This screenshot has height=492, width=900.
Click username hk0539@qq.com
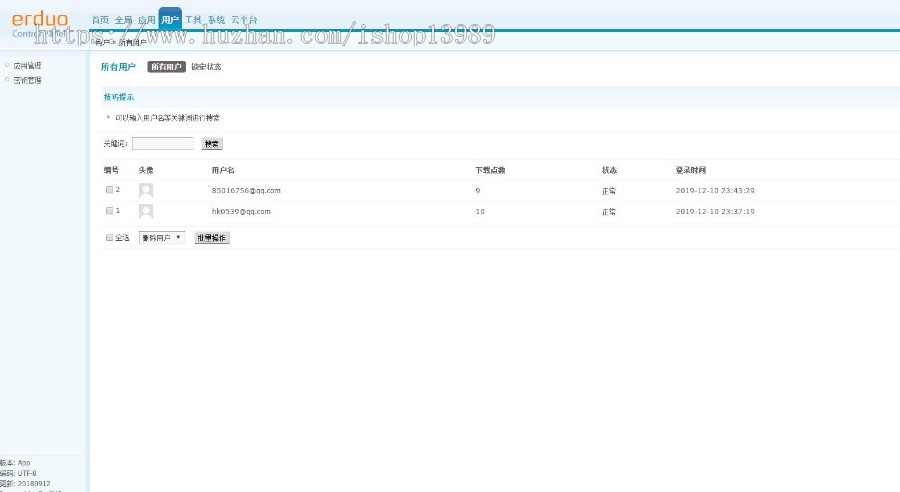pos(241,211)
